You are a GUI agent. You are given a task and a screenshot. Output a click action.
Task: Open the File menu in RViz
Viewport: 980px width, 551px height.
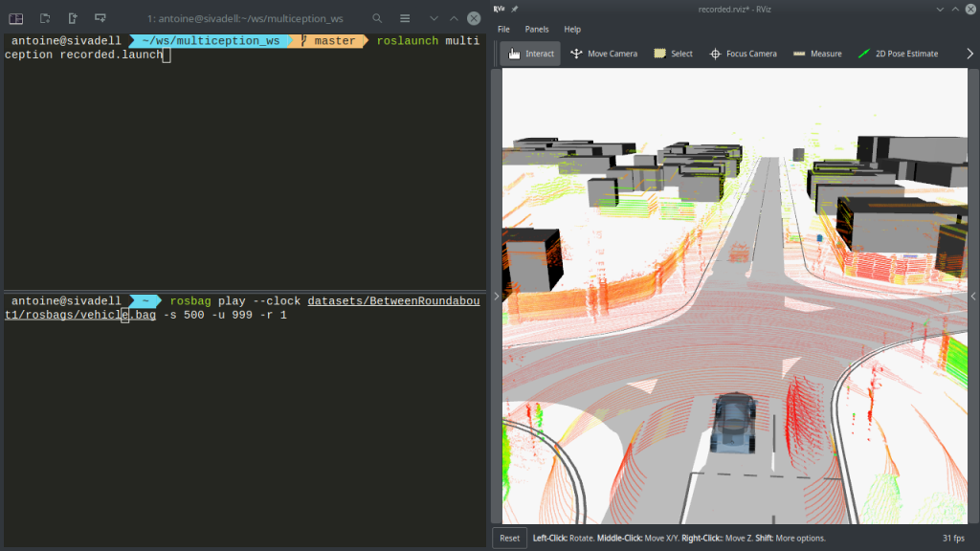[503, 30]
